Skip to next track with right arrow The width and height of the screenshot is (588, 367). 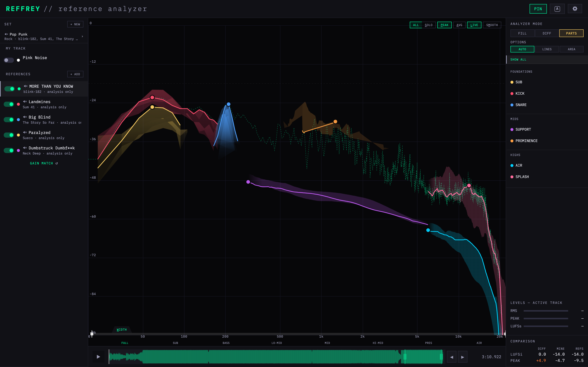coord(463,357)
